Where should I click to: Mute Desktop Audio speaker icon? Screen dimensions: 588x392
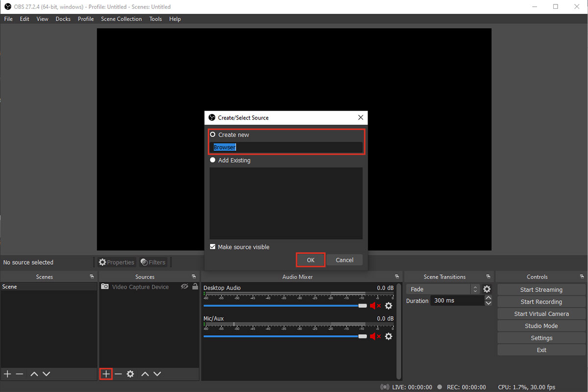[375, 306]
